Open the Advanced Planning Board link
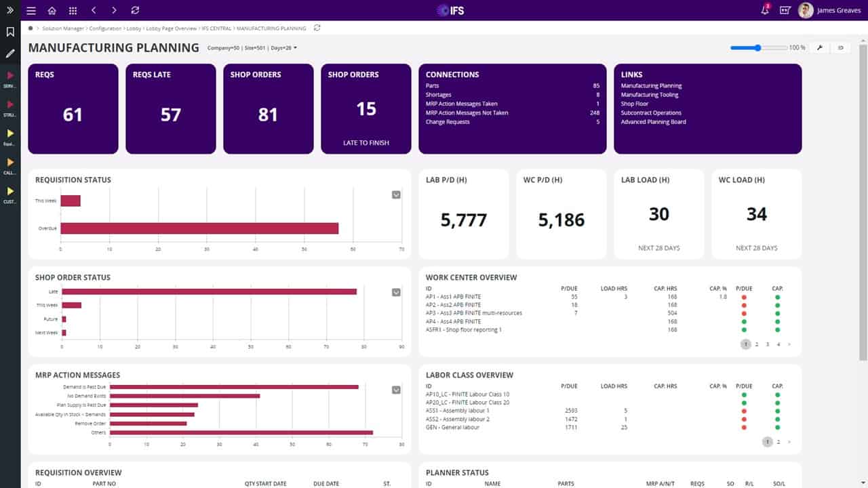The image size is (868, 488). (653, 122)
